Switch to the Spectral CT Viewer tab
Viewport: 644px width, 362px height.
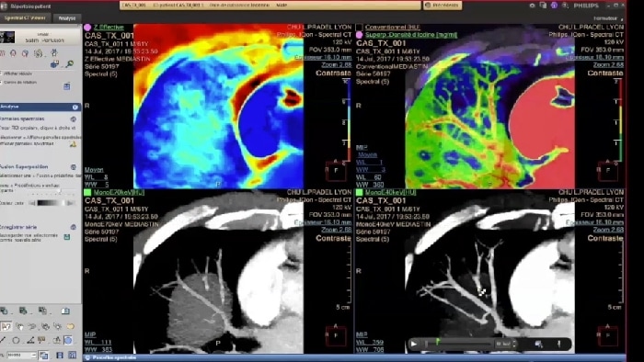(26, 18)
